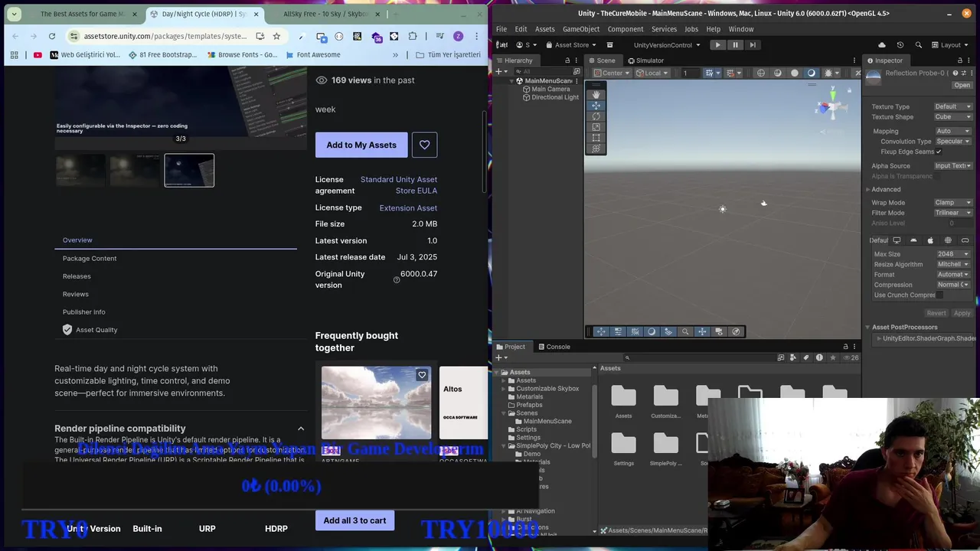Open Max Size dropdown
This screenshot has width=980, height=551.
pyautogui.click(x=952, y=254)
